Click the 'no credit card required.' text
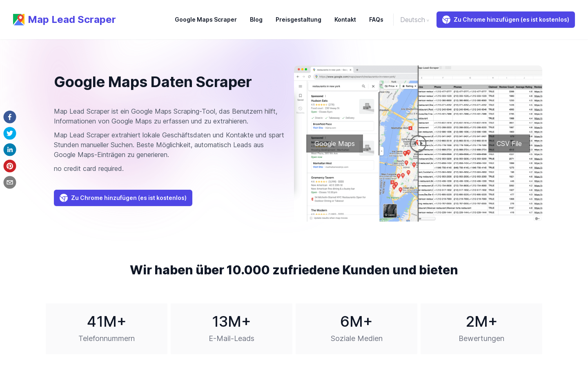The image size is (588, 368). (89, 168)
